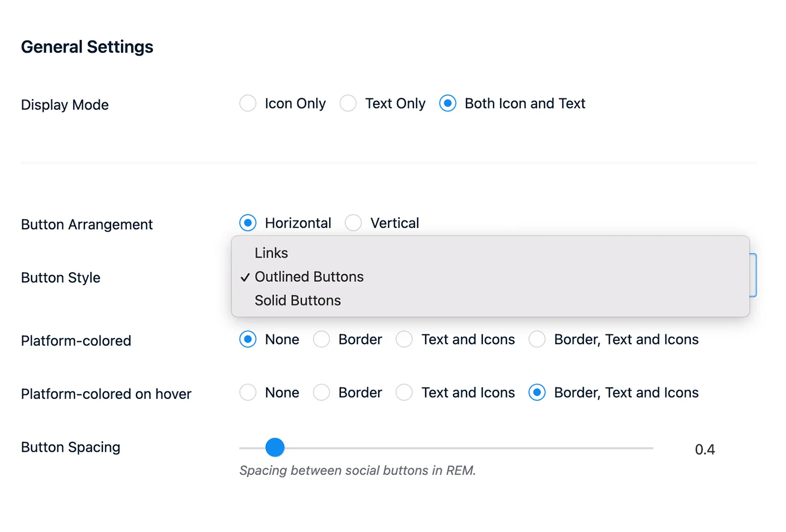Set Platform-colored on hover to None
The image size is (786, 532).
pos(248,392)
